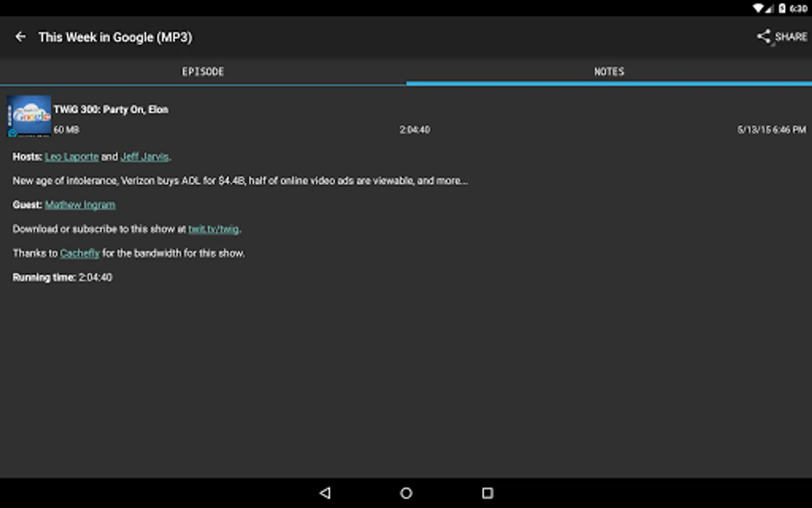Select the '60 MB' file size text
Screen dimensions: 812x508
point(67,130)
